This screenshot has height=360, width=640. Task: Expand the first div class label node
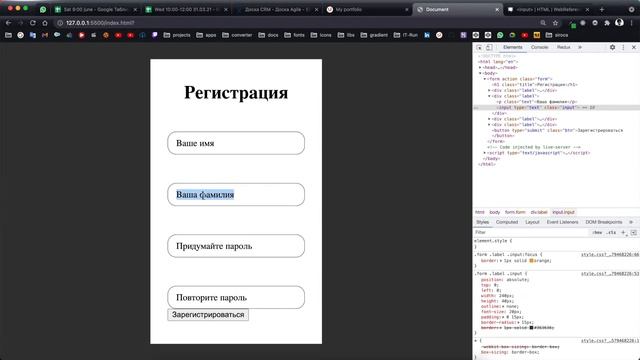pos(489,90)
